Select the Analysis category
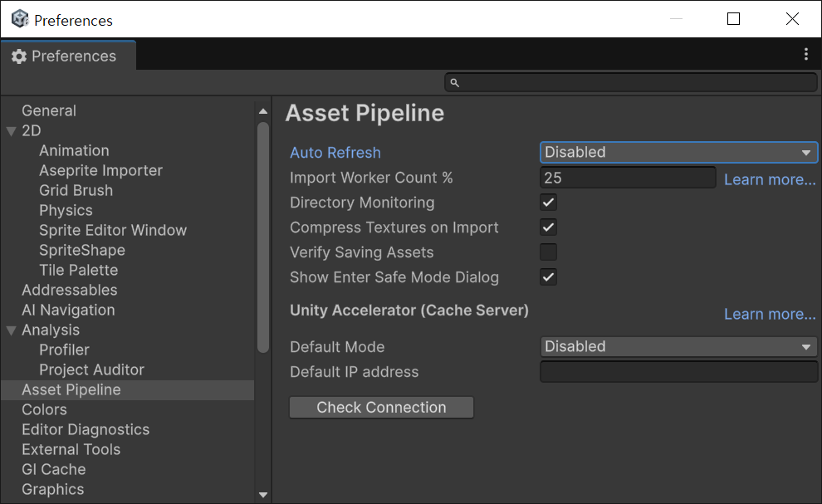This screenshot has height=504, width=822. [x=51, y=330]
